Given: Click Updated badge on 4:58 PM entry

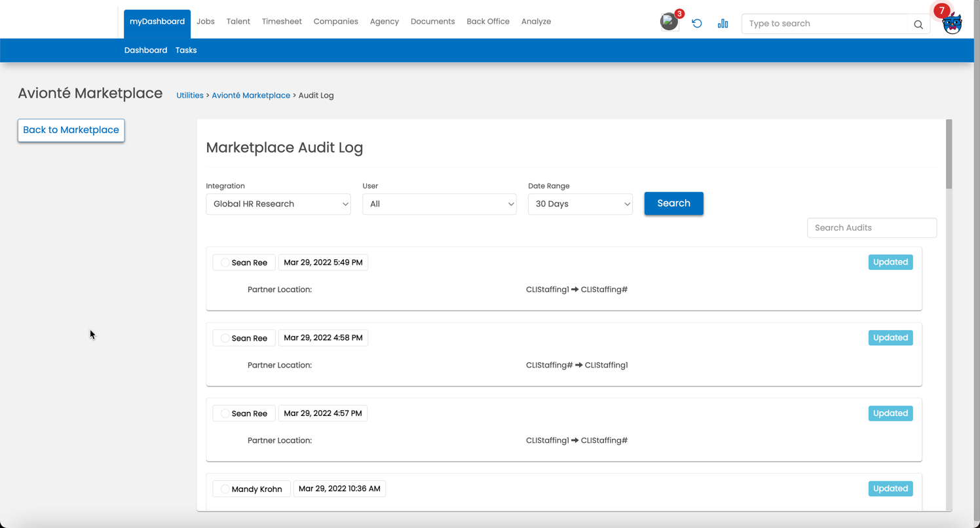Looking at the screenshot, I should click(890, 338).
